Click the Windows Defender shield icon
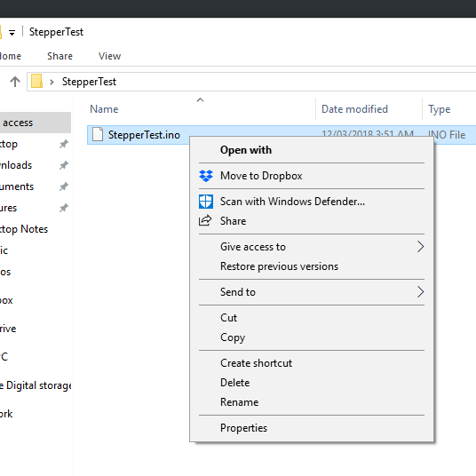 click(206, 202)
